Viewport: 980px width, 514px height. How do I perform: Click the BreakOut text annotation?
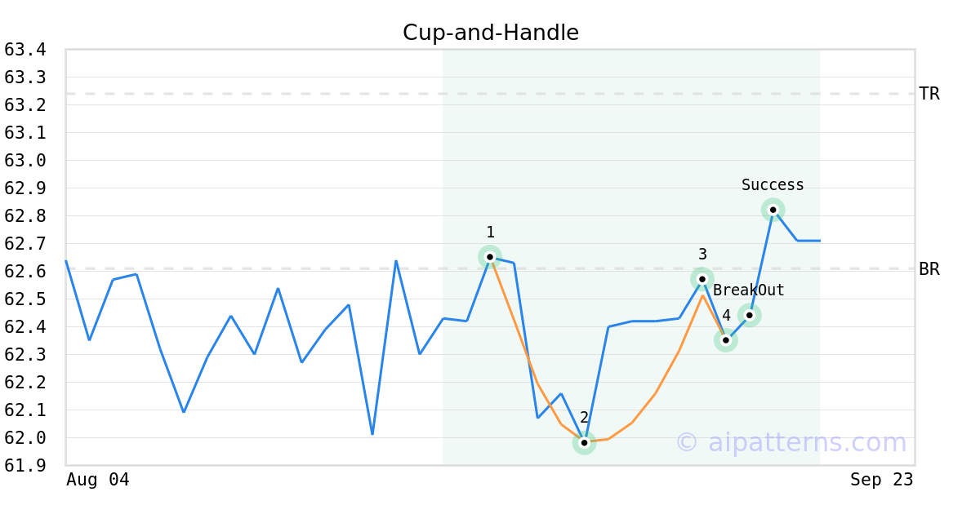pyautogui.click(x=748, y=290)
